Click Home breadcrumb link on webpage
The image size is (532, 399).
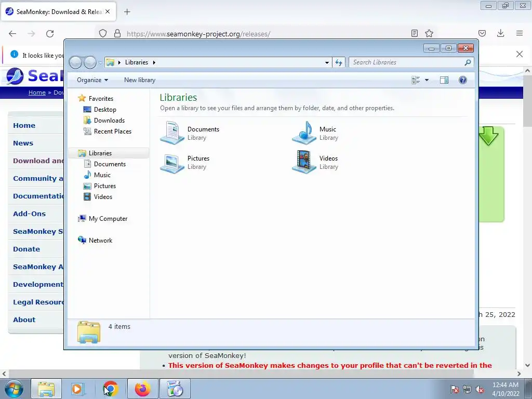(x=37, y=92)
